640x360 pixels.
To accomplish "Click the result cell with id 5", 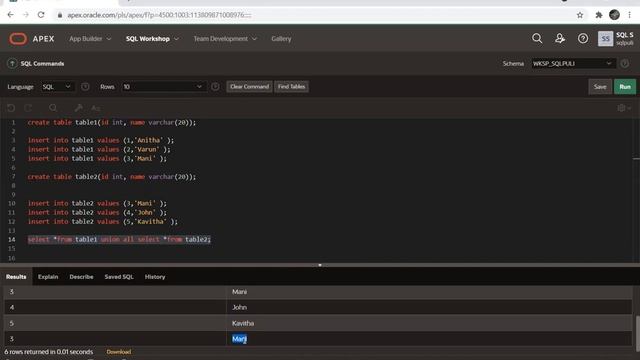I will (x=115, y=323).
